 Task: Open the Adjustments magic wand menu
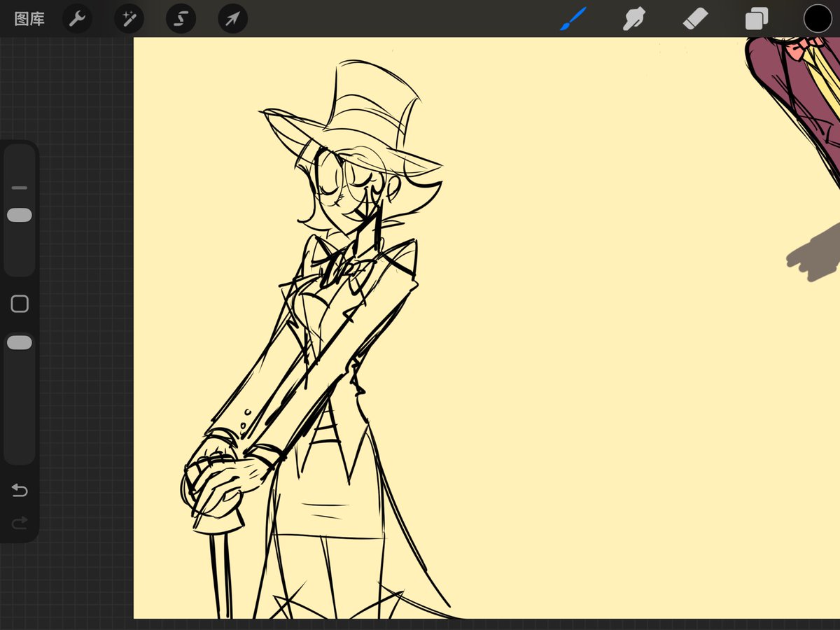129,19
